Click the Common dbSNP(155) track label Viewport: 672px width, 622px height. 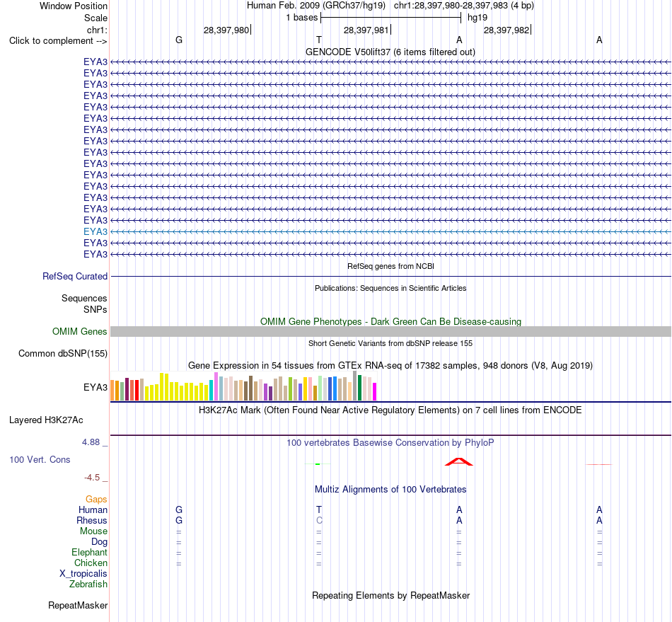[63, 354]
